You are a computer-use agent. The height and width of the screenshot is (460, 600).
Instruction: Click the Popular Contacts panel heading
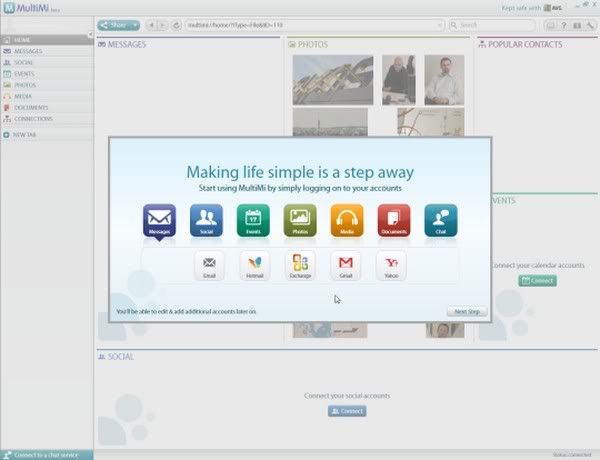[520, 44]
